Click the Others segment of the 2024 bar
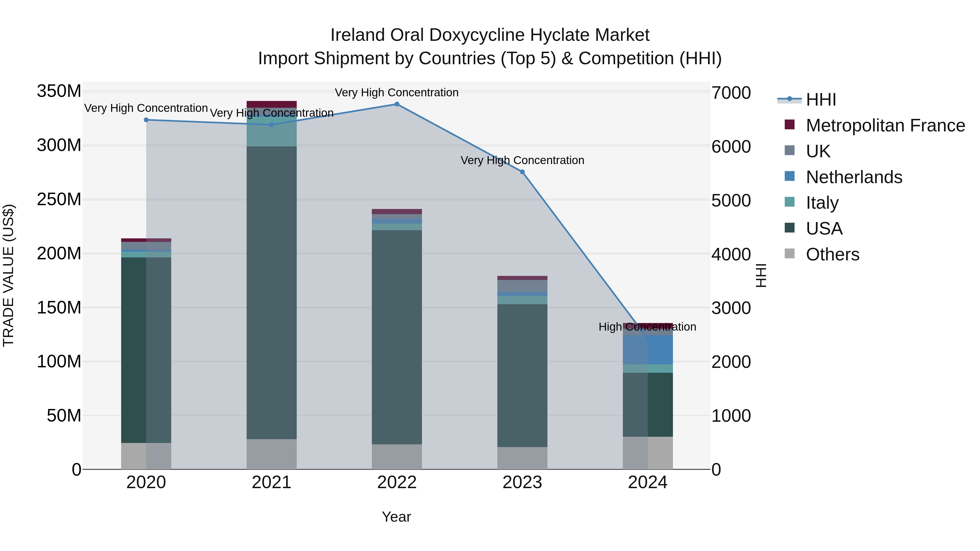The height and width of the screenshot is (551, 980). point(648,453)
